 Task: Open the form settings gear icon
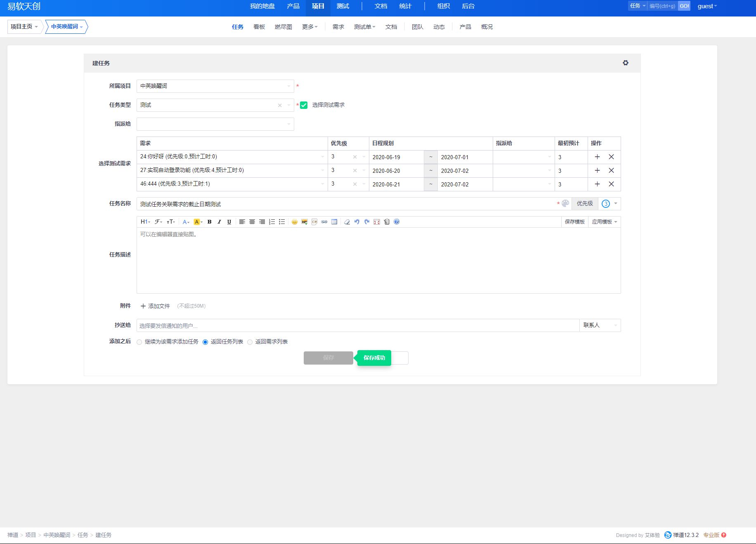pos(626,63)
